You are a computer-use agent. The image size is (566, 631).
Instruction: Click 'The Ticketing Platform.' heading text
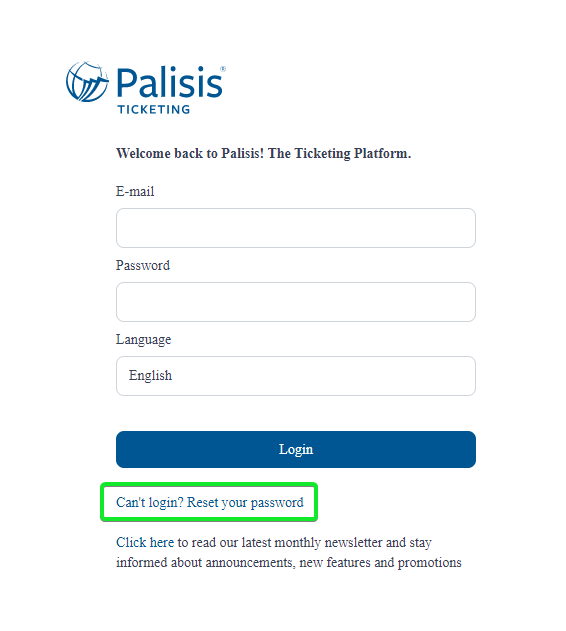(x=340, y=153)
